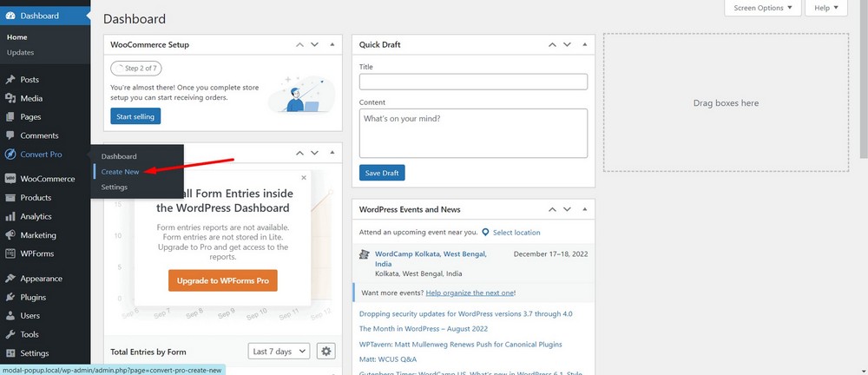Click the Plugins plug icon
The height and width of the screenshot is (375, 868).
pos(10,298)
